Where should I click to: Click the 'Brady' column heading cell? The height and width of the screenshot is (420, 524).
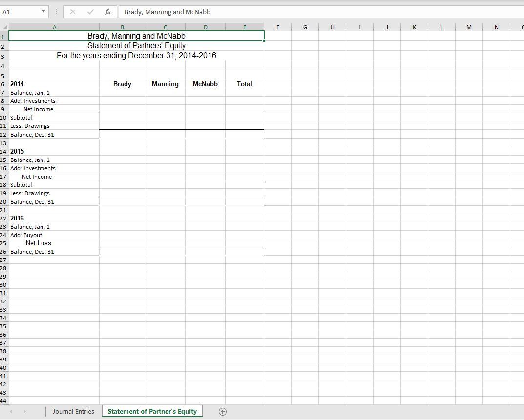122,84
